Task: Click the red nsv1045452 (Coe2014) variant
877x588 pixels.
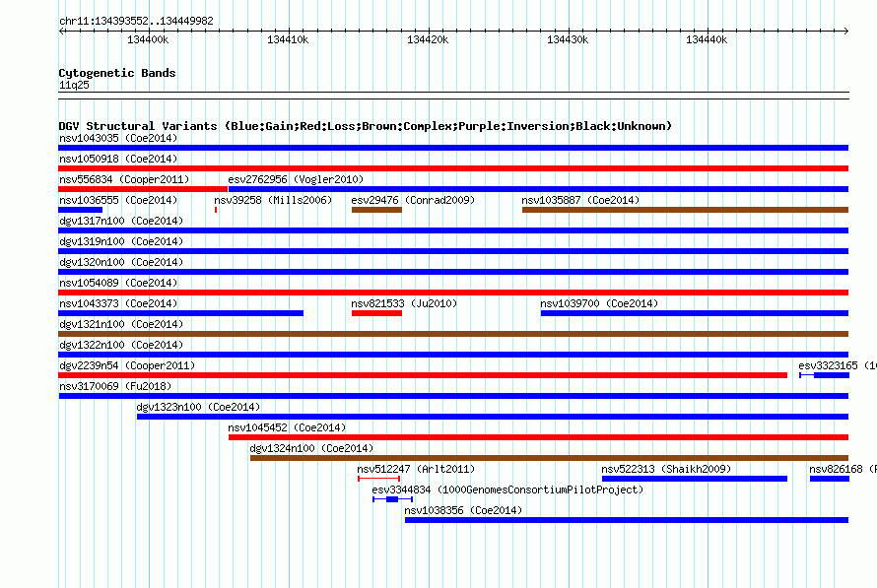Action: point(538,437)
